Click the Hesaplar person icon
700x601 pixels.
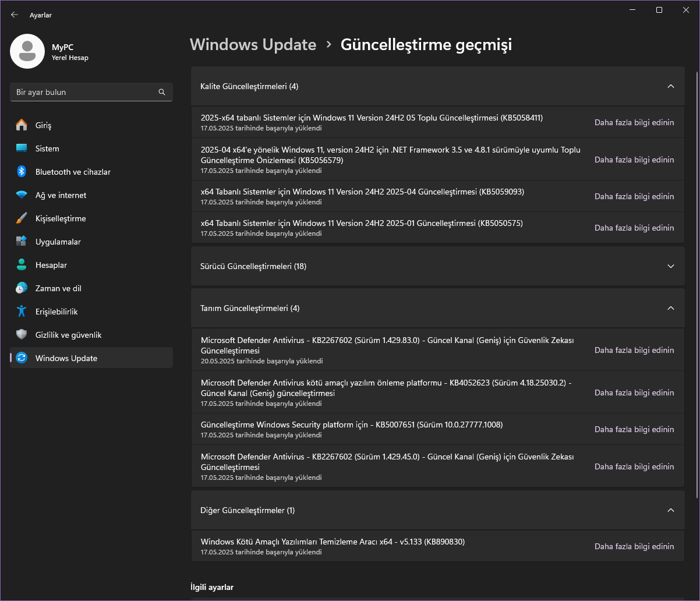(x=22, y=265)
